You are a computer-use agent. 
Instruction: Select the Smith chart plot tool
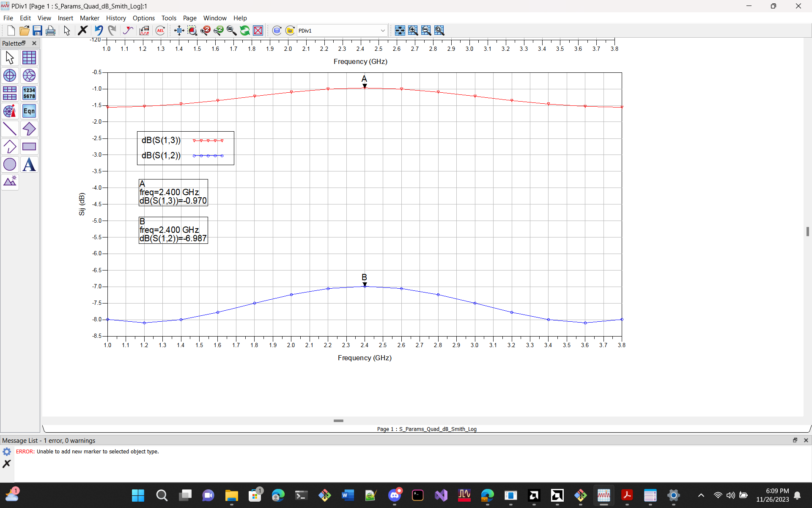coord(29,75)
